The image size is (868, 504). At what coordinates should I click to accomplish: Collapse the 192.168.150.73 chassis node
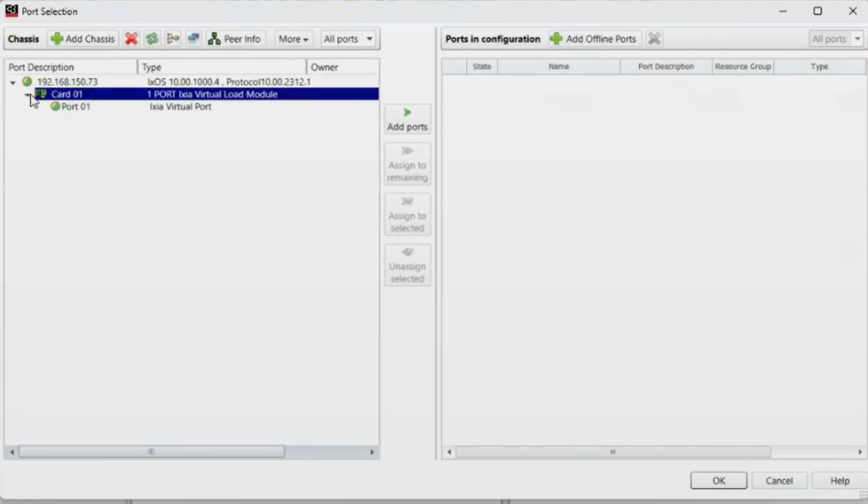coord(13,82)
